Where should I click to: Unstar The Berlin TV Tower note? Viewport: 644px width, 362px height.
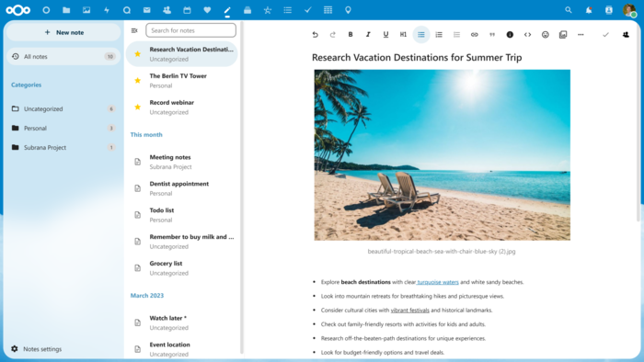tap(138, 81)
